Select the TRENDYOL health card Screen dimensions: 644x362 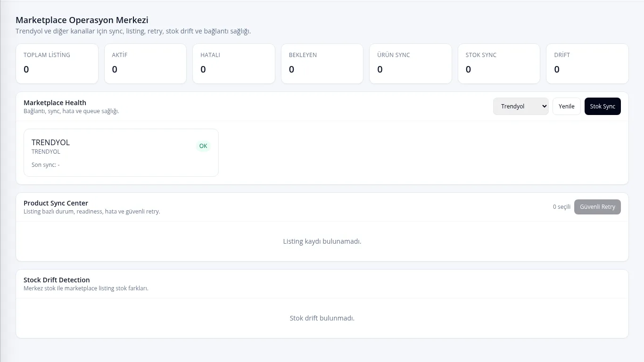[x=121, y=153]
